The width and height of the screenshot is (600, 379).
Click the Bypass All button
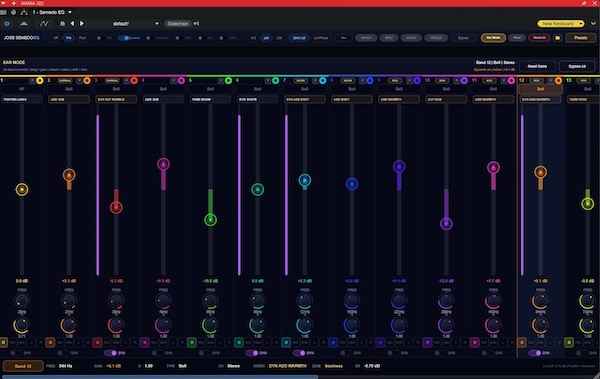(577, 66)
